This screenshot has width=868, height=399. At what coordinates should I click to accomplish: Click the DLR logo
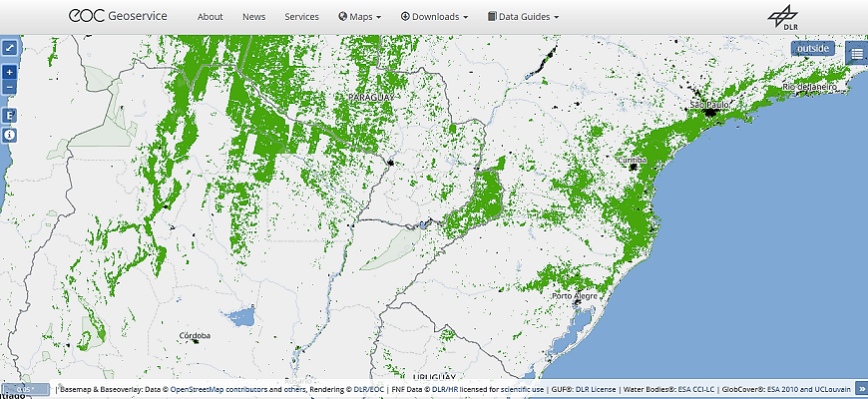tap(783, 17)
